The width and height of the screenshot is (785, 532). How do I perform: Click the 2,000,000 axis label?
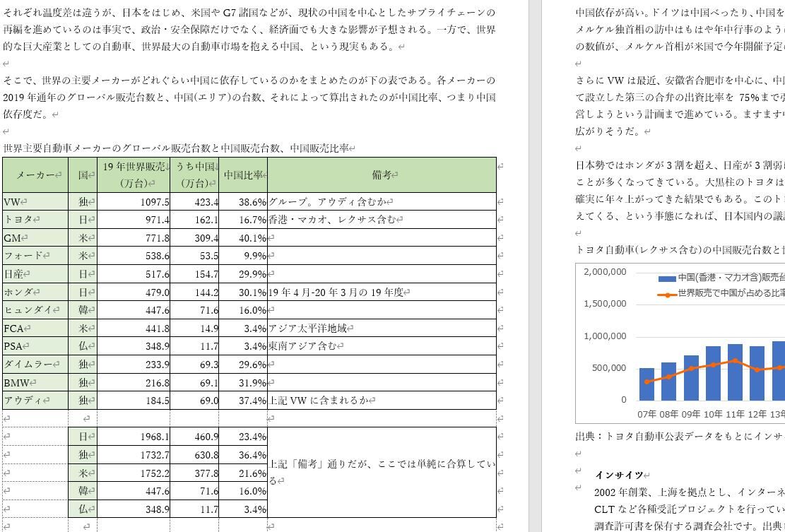[605, 272]
